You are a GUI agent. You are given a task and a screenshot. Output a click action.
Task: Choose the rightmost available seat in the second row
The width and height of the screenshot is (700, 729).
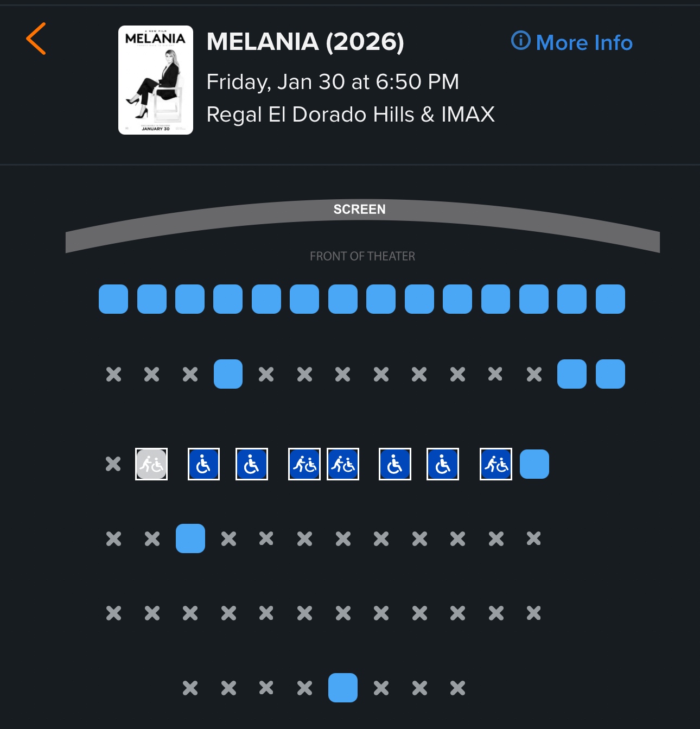point(610,374)
